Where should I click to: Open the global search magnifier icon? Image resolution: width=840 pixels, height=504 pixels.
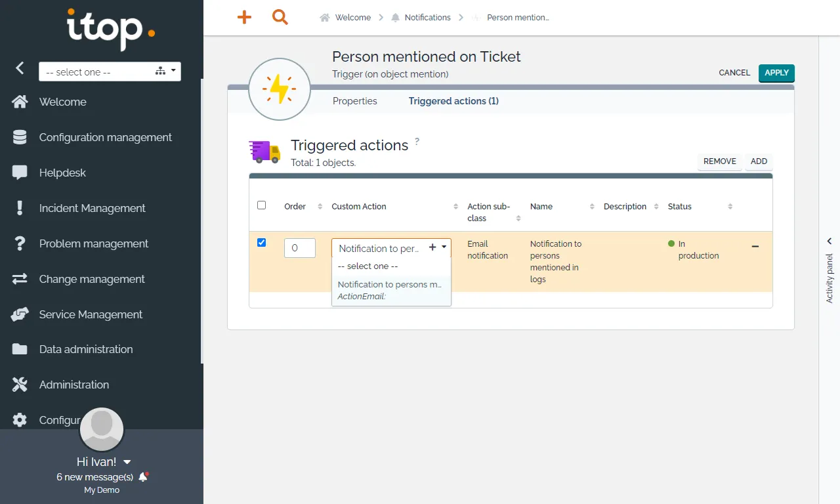[280, 18]
